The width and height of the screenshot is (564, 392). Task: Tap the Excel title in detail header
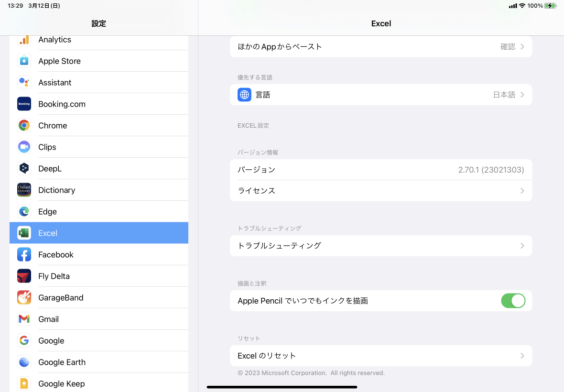[381, 23]
